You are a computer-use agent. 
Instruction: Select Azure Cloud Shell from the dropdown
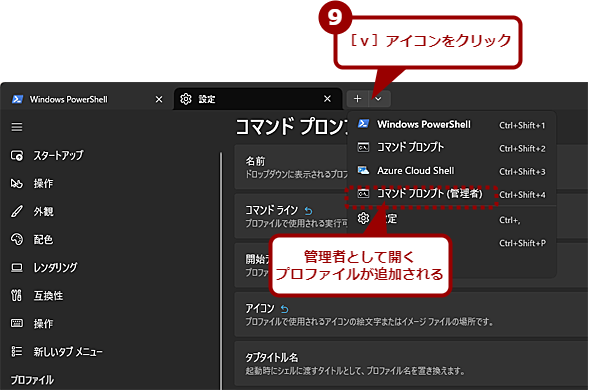[x=452, y=171]
